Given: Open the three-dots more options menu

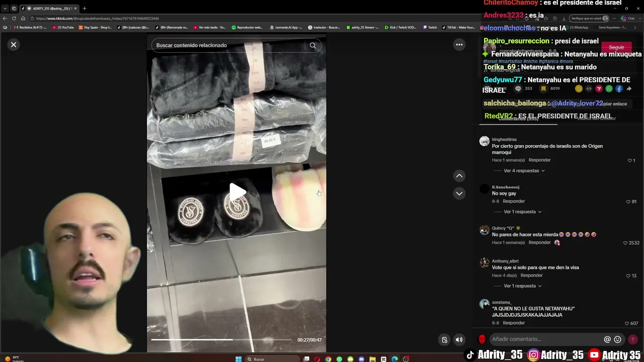Looking at the screenshot, I should coord(459,45).
